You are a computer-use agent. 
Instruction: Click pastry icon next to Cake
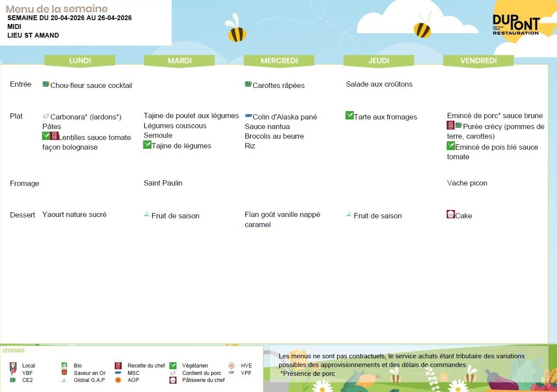pos(451,214)
